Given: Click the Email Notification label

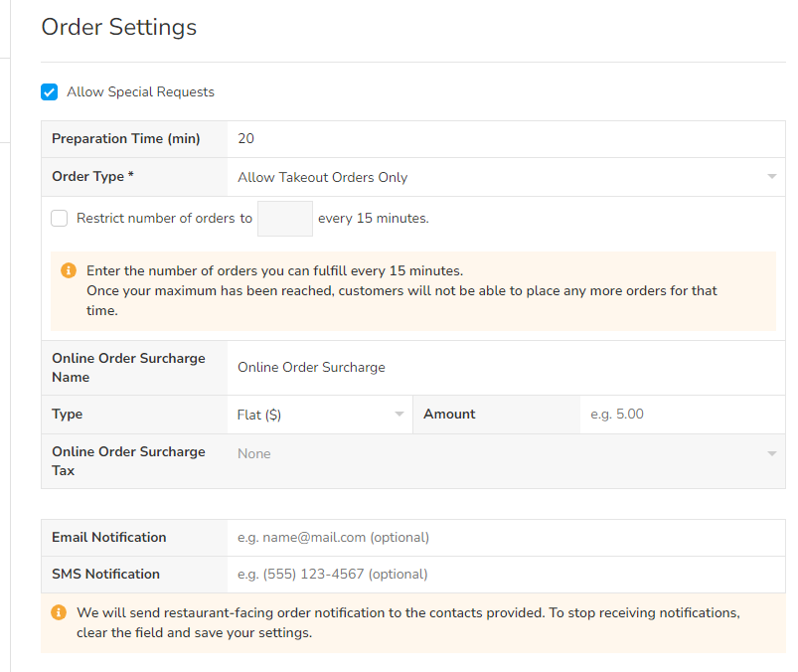Looking at the screenshot, I should 108,538.
